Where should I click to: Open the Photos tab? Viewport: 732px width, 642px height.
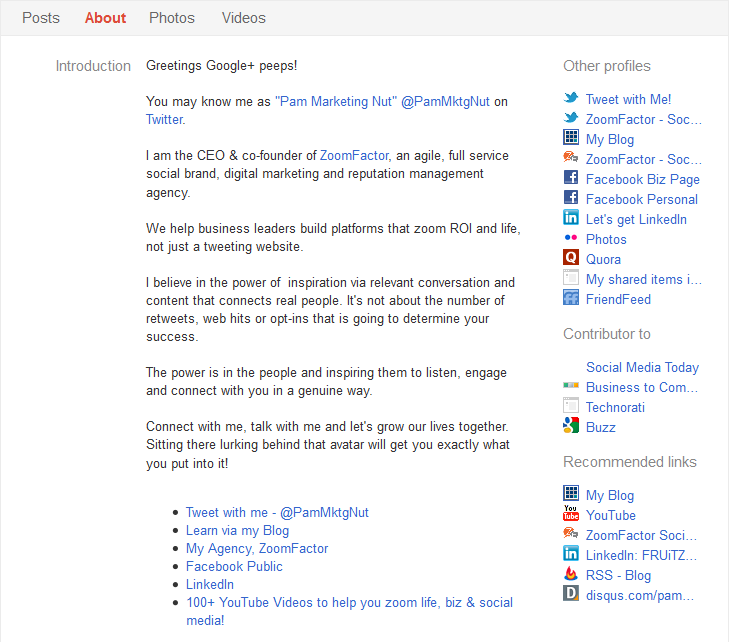pos(172,18)
